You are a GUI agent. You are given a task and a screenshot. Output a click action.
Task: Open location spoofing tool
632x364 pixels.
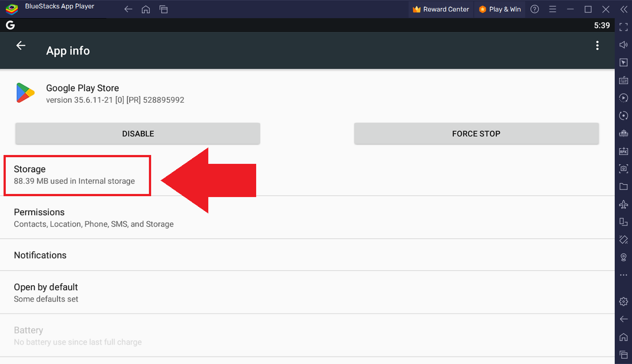[623, 257]
